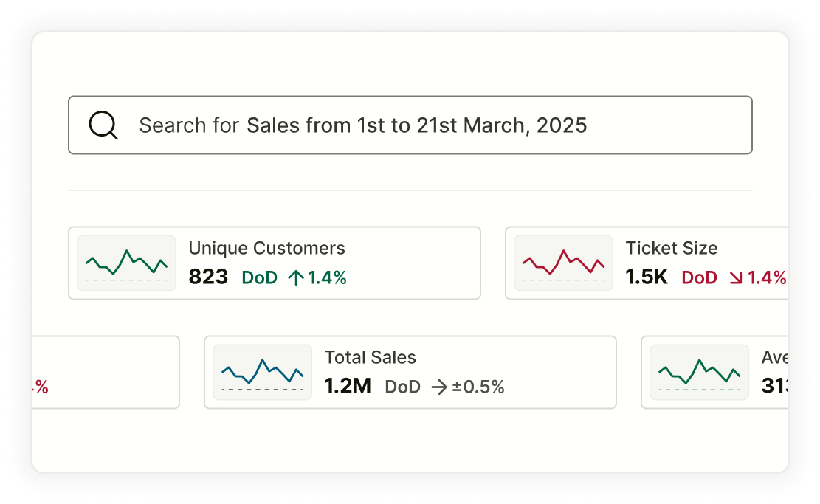
Task: Select the Ticket Size card title
Action: pyautogui.click(x=672, y=248)
